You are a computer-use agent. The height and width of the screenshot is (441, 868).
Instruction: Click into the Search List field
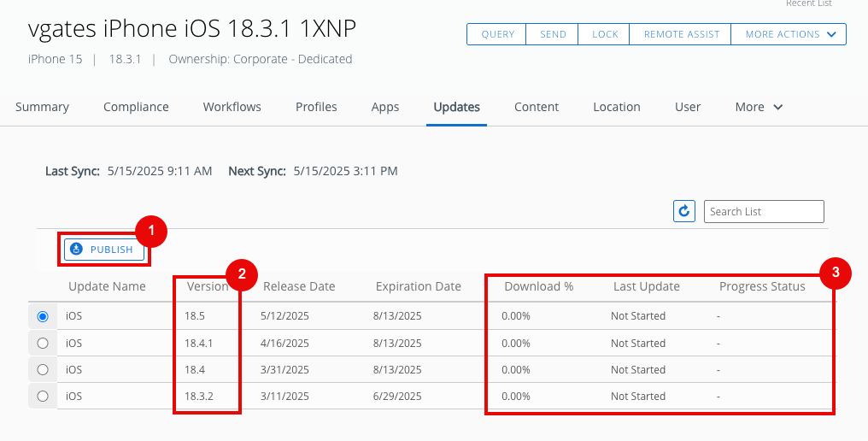[x=763, y=211]
